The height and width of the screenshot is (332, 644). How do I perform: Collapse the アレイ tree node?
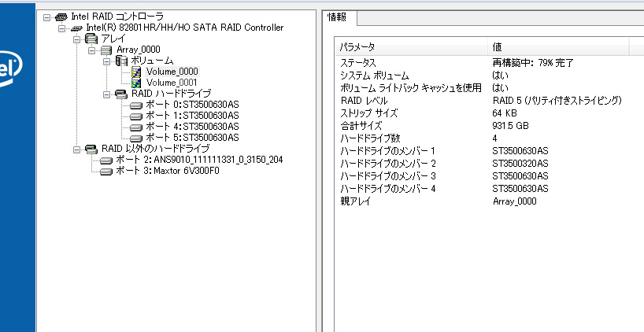click(x=77, y=39)
